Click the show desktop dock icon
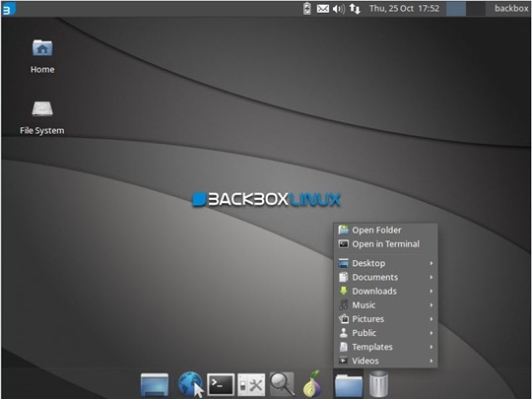The height and width of the screenshot is (399, 532). tap(155, 385)
